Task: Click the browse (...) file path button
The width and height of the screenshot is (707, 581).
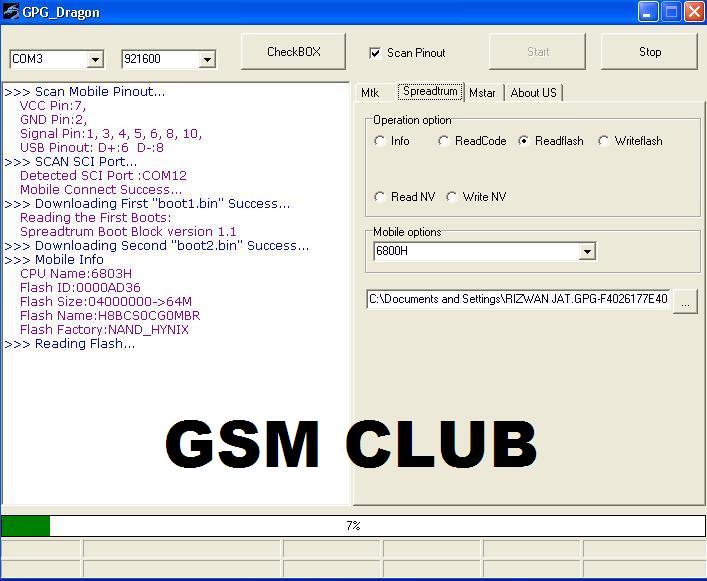Action: pyautogui.click(x=685, y=300)
